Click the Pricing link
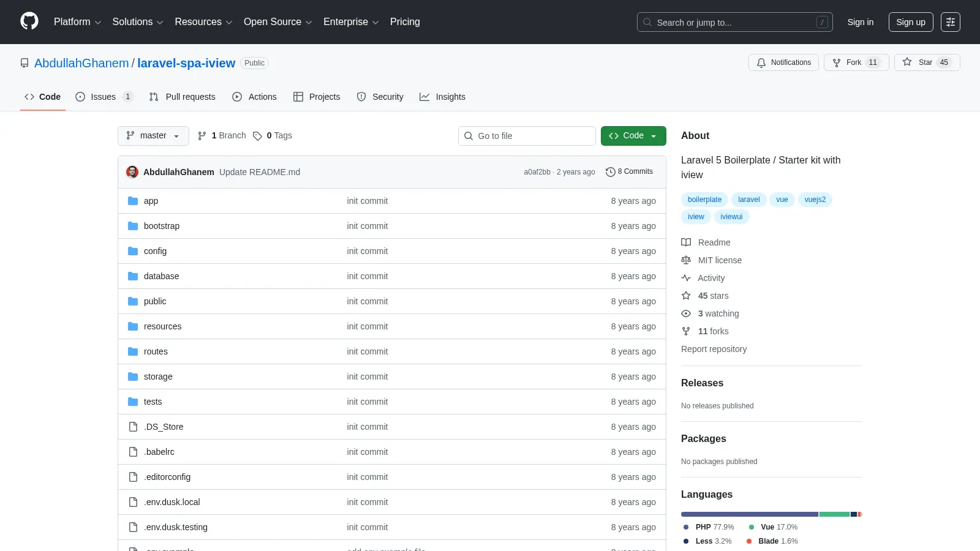The width and height of the screenshot is (980, 551). [405, 22]
